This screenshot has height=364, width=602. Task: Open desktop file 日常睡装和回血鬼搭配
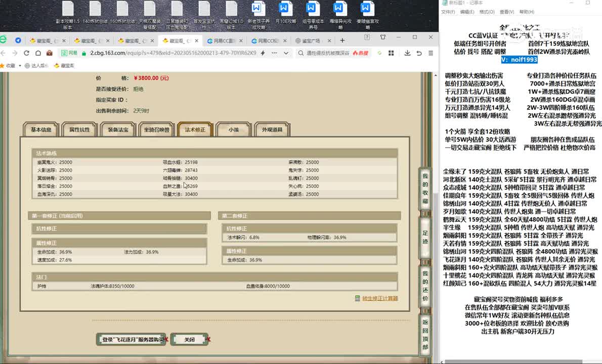(177, 15)
